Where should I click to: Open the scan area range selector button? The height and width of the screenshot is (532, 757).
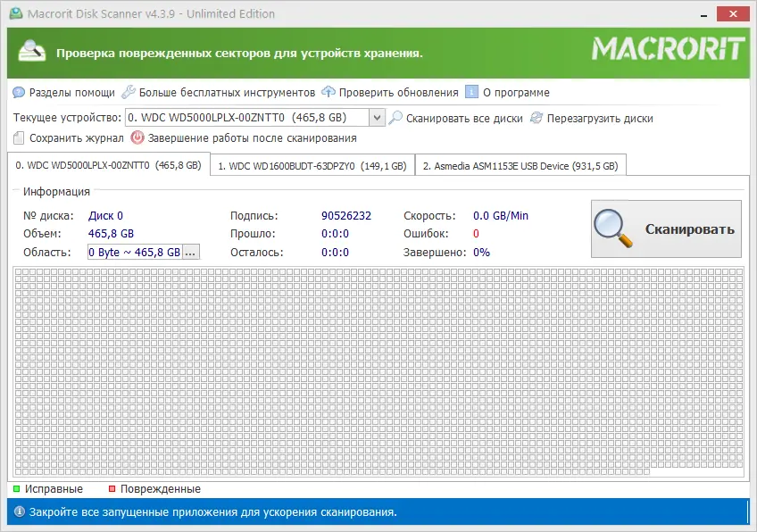coord(190,252)
